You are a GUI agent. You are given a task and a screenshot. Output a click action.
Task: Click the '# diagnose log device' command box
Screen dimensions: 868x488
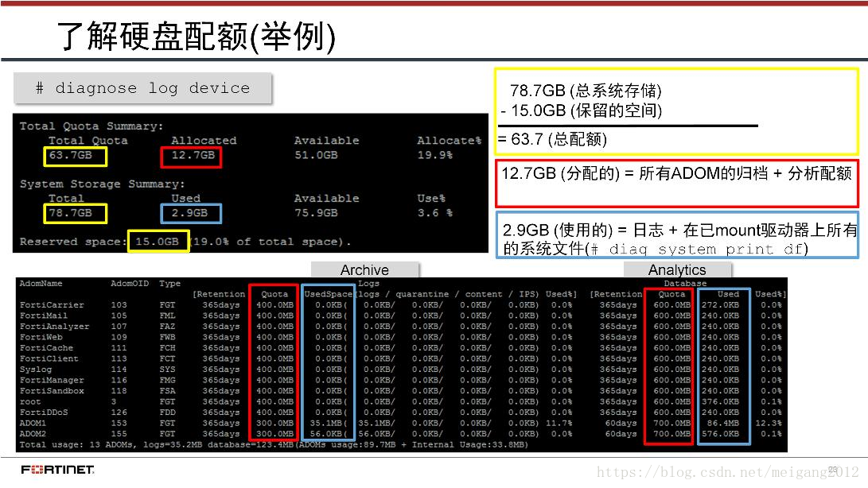pyautogui.click(x=143, y=88)
